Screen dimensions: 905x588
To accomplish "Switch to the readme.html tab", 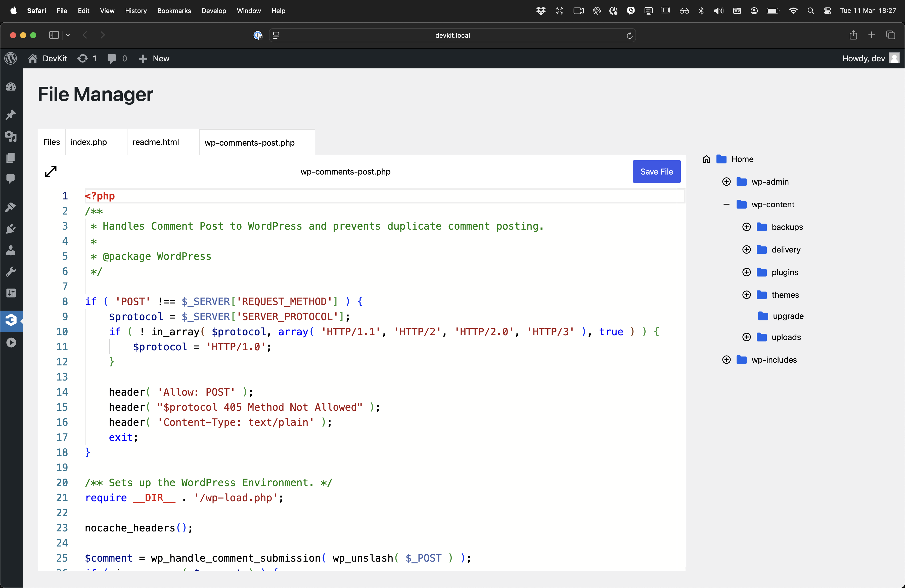I will point(156,142).
